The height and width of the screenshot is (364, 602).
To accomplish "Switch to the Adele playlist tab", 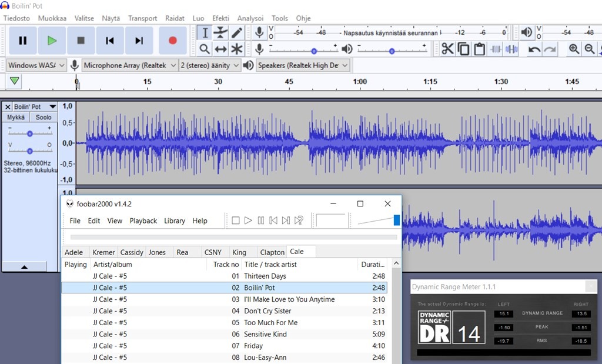I will [73, 252].
